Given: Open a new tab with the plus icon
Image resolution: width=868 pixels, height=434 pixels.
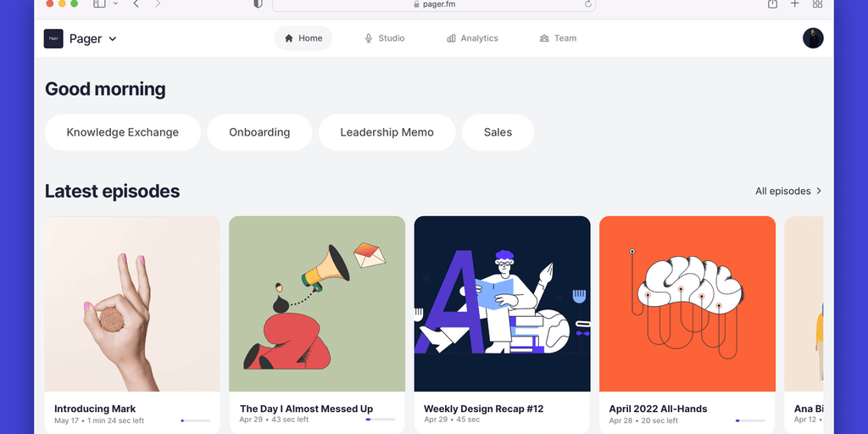Looking at the screenshot, I should click(795, 4).
